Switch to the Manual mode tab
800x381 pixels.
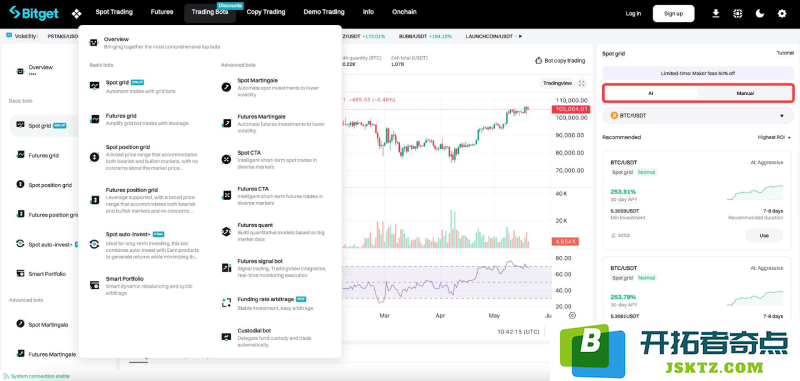(745, 93)
